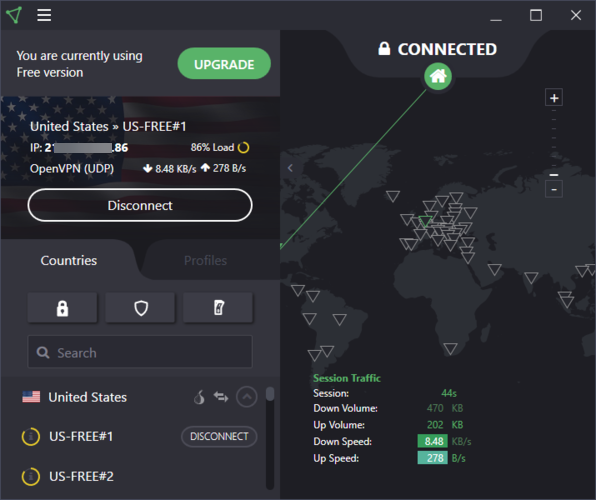Click the 86% Load indicator circle
This screenshot has width=596, height=500.
tap(243, 148)
